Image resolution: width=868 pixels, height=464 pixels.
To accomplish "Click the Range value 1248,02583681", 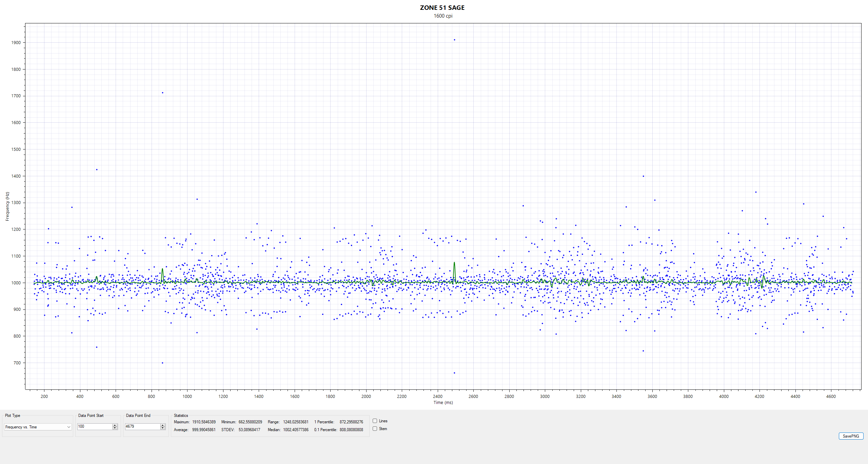I will pos(296,422).
